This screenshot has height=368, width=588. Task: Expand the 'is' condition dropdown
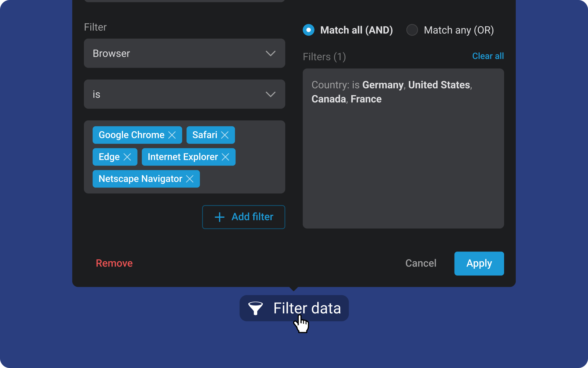coord(184,94)
